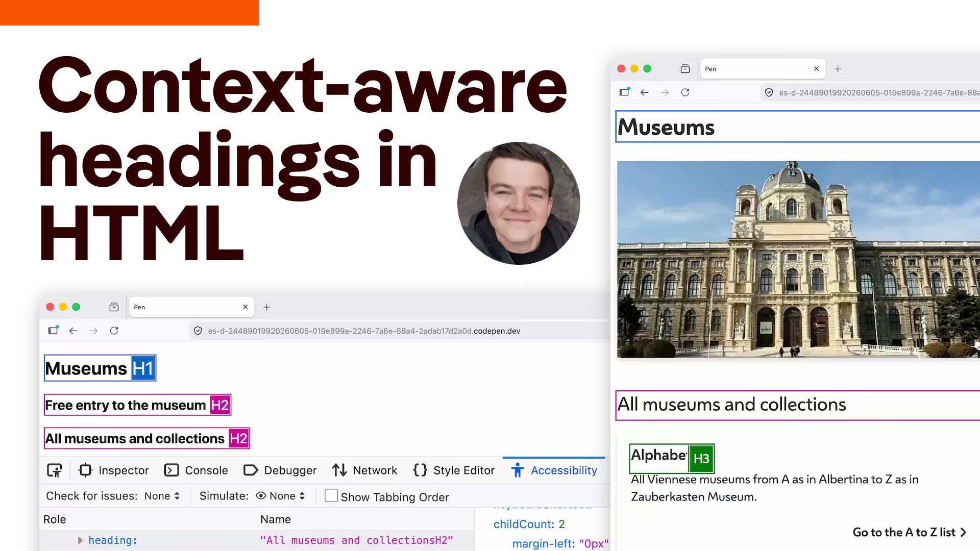
Task: Click the tab overview icon in right browser
Action: pos(685,69)
